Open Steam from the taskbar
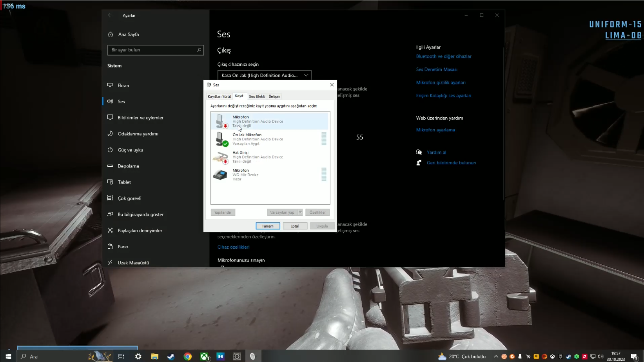The image size is (644, 362). coord(171,357)
